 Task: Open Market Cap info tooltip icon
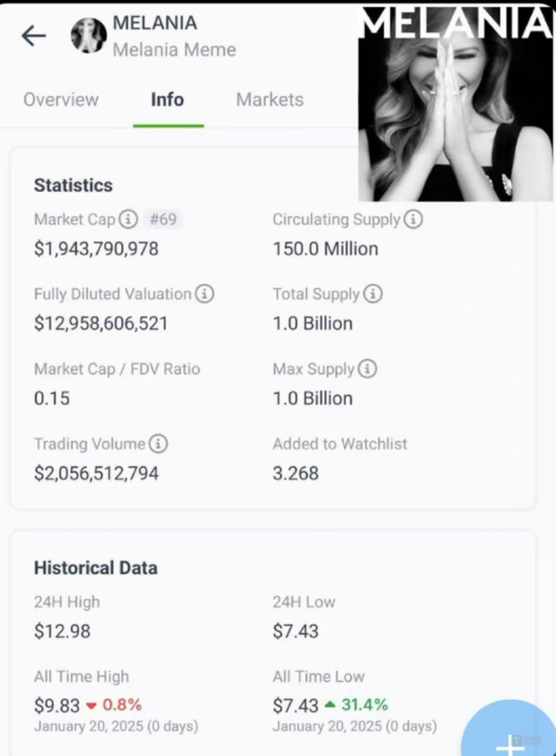coord(128,219)
